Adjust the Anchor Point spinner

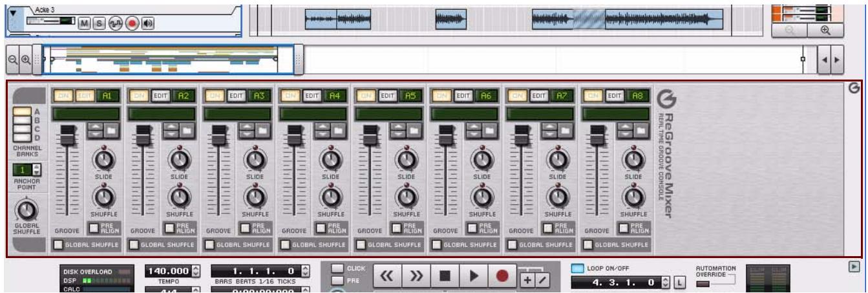[x=36, y=169]
